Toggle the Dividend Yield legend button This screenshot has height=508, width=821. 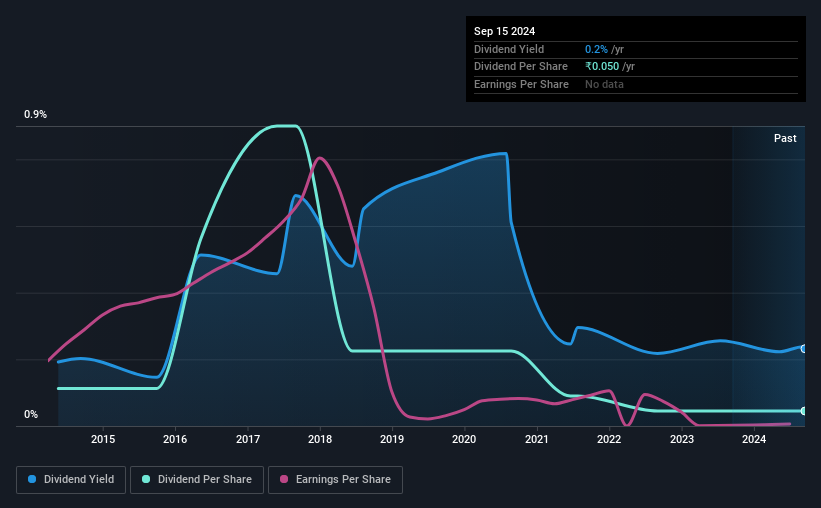tap(71, 480)
